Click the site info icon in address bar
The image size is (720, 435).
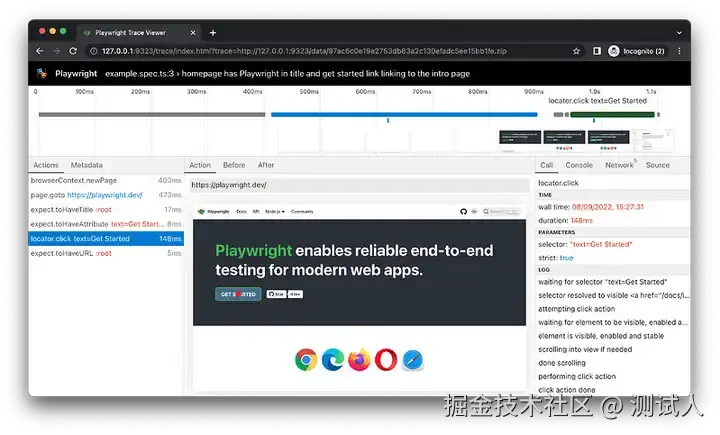coord(94,51)
